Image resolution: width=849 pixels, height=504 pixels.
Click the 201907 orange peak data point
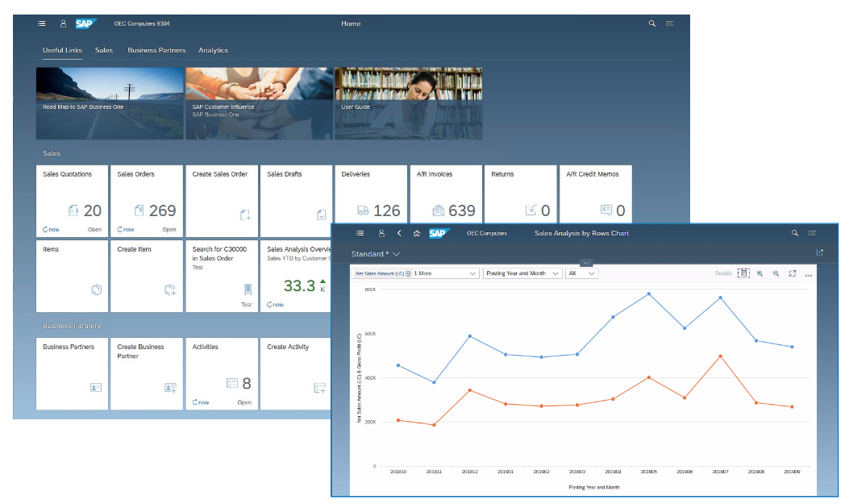coord(720,356)
